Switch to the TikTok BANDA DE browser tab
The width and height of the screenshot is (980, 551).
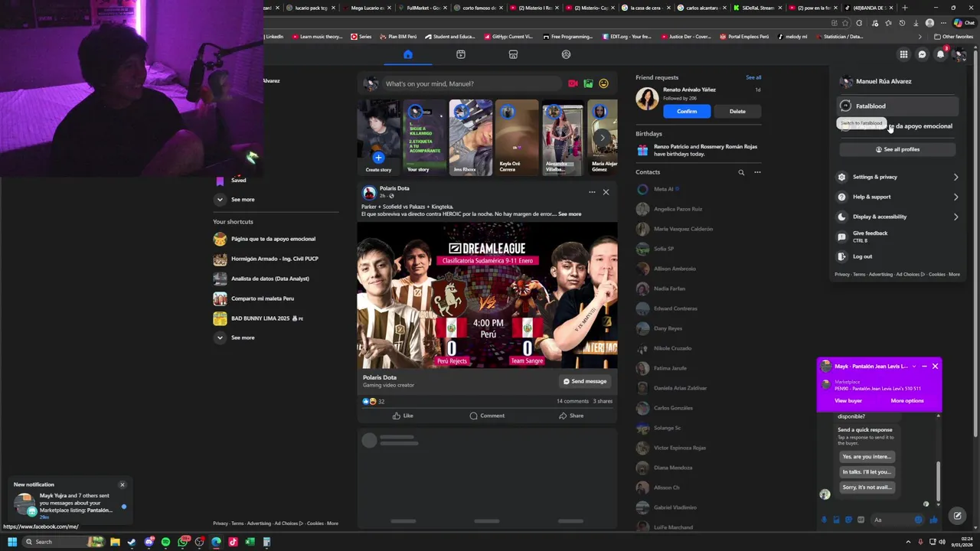tap(870, 8)
